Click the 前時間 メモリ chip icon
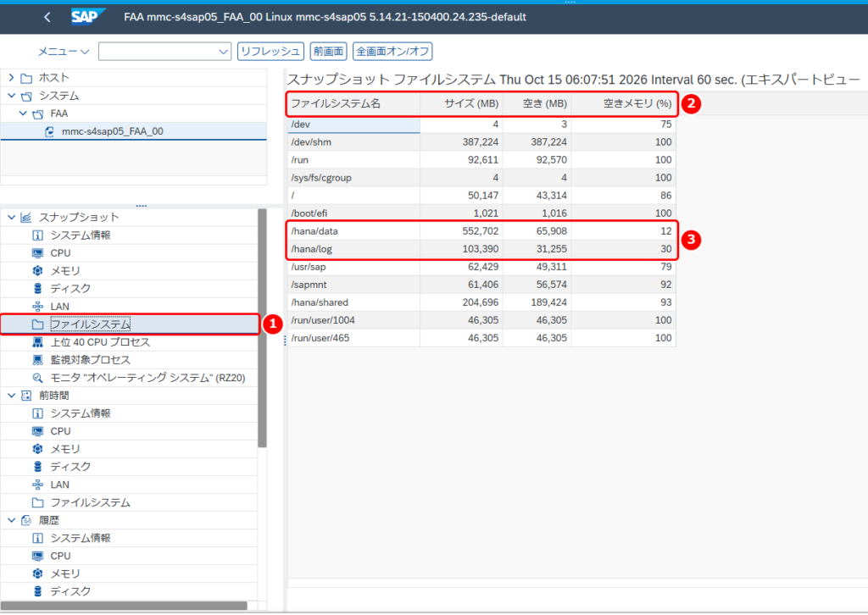Image resolution: width=868 pixels, height=615 pixels. pos(37,448)
